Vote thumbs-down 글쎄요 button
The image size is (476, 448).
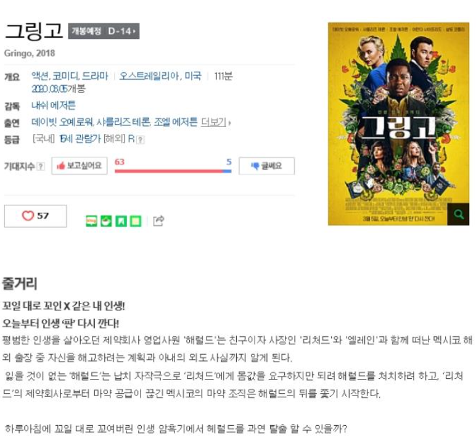coord(266,166)
